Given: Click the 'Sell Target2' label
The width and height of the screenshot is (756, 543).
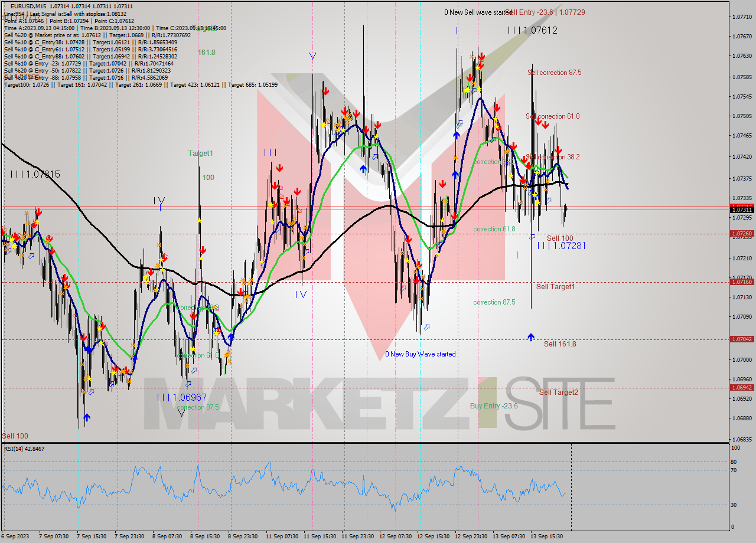Looking at the screenshot, I should [558, 392].
